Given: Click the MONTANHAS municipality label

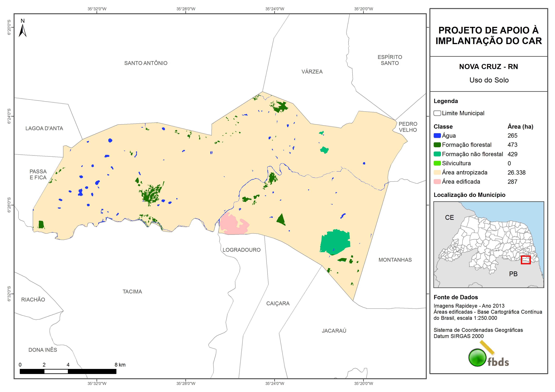Looking at the screenshot, I should pos(395,260).
